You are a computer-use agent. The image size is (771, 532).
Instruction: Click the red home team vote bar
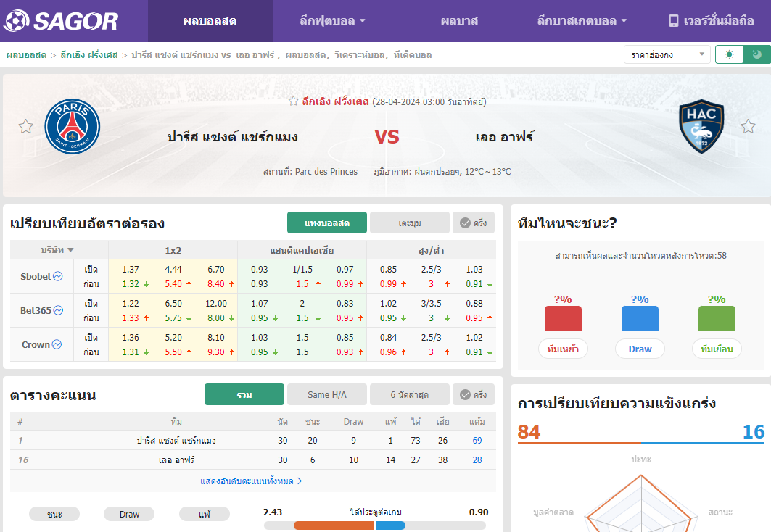click(x=563, y=318)
